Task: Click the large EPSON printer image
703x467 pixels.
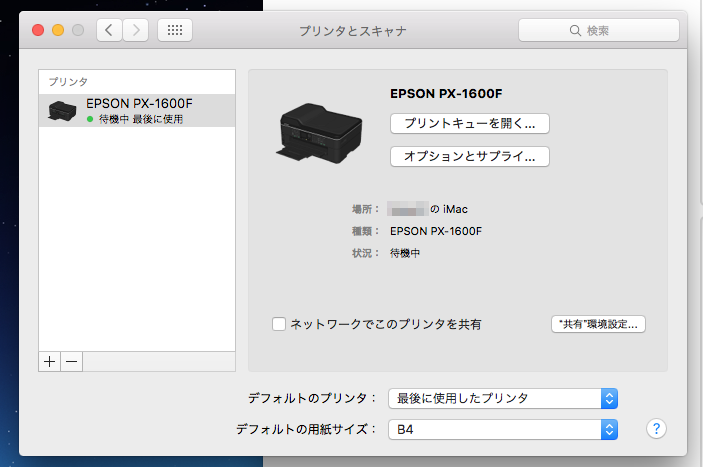Action: (319, 133)
